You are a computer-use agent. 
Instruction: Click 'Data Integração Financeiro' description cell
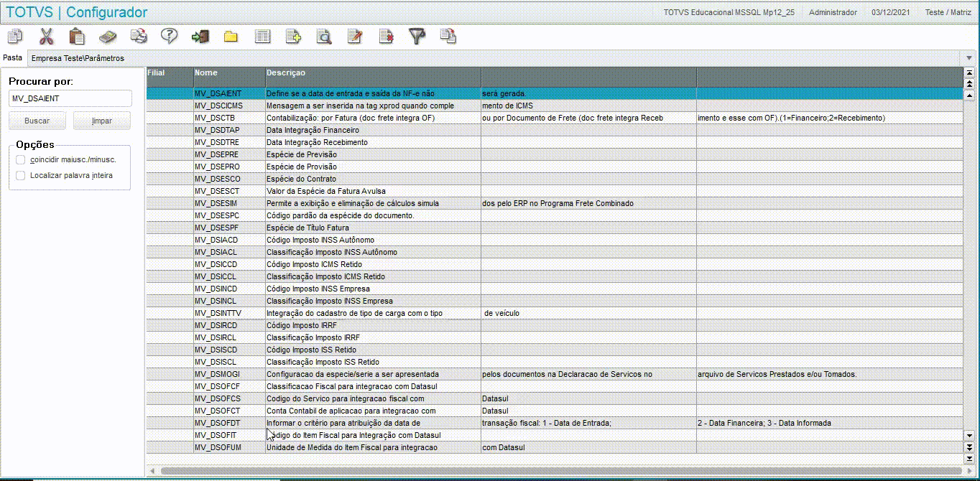(373, 130)
